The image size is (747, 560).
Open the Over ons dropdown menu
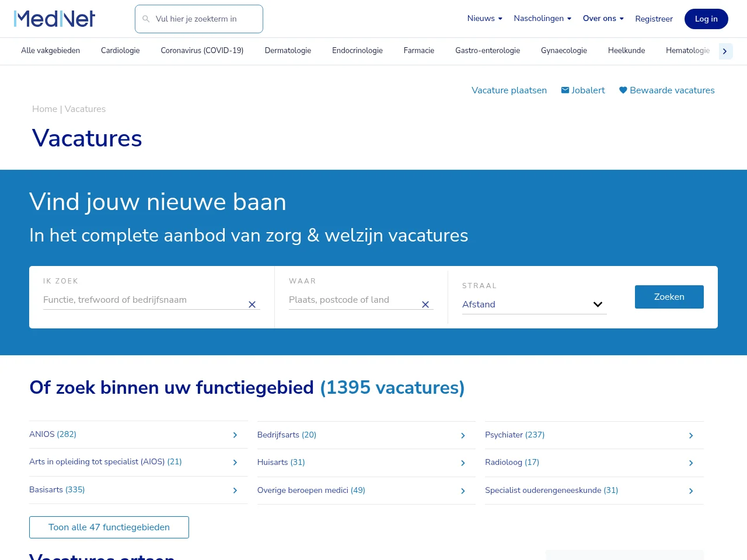pyautogui.click(x=603, y=18)
